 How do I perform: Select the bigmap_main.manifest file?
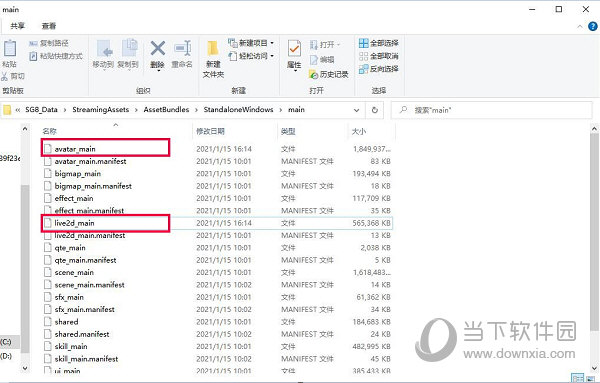(x=93, y=186)
